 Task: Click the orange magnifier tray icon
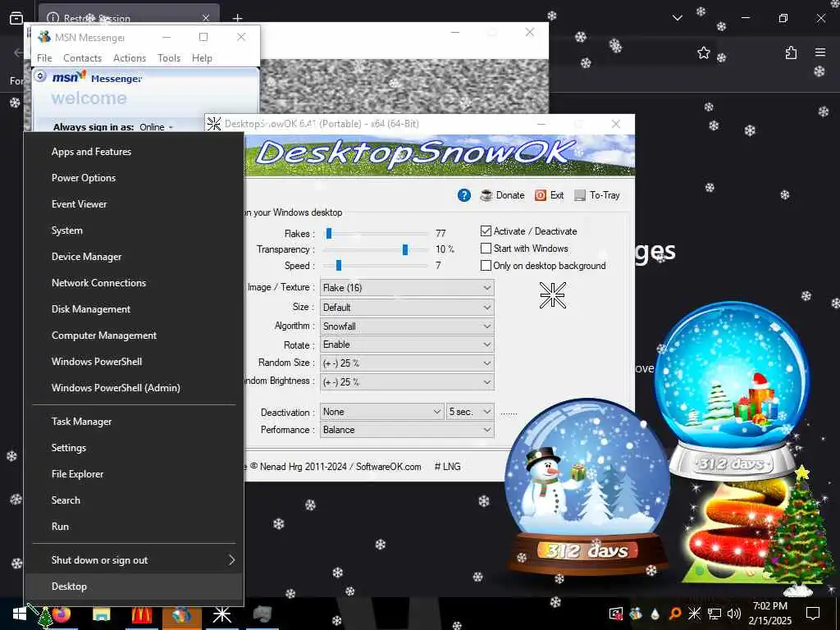point(675,614)
